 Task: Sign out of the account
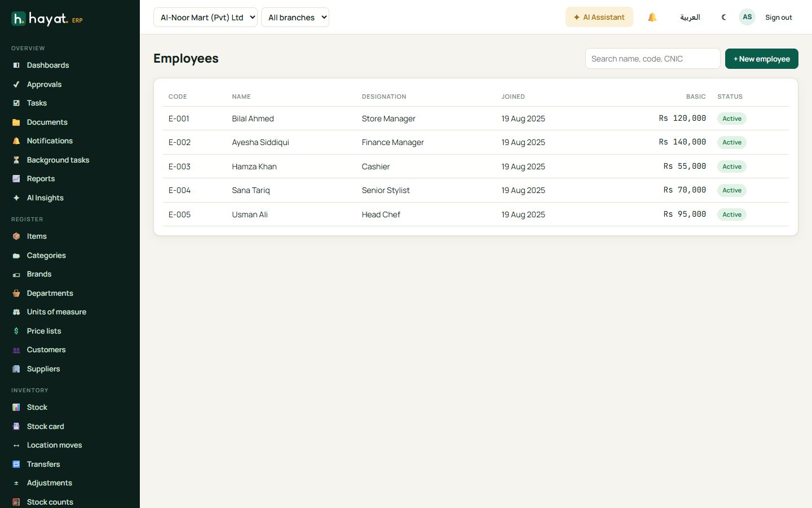point(778,17)
